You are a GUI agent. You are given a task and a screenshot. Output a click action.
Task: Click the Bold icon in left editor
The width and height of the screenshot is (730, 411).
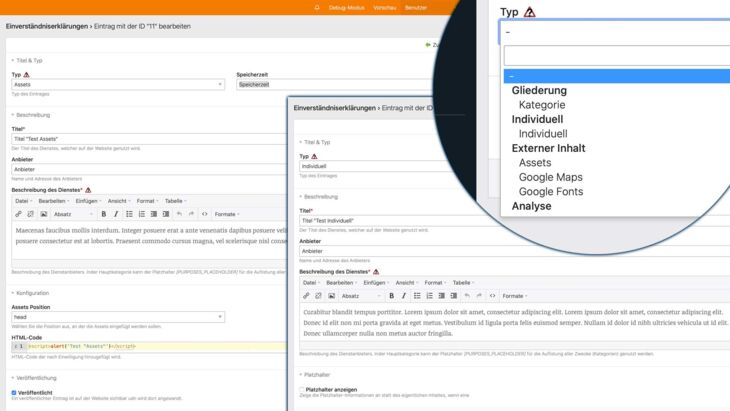[x=103, y=214]
